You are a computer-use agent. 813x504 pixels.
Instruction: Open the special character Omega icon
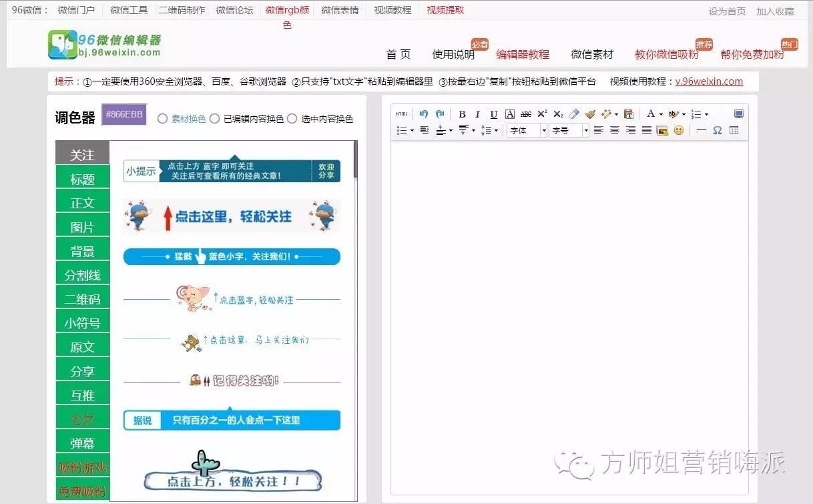pos(718,130)
